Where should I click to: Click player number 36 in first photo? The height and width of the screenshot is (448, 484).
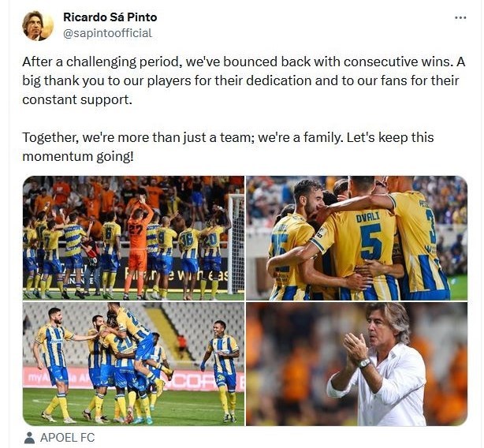tap(188, 258)
